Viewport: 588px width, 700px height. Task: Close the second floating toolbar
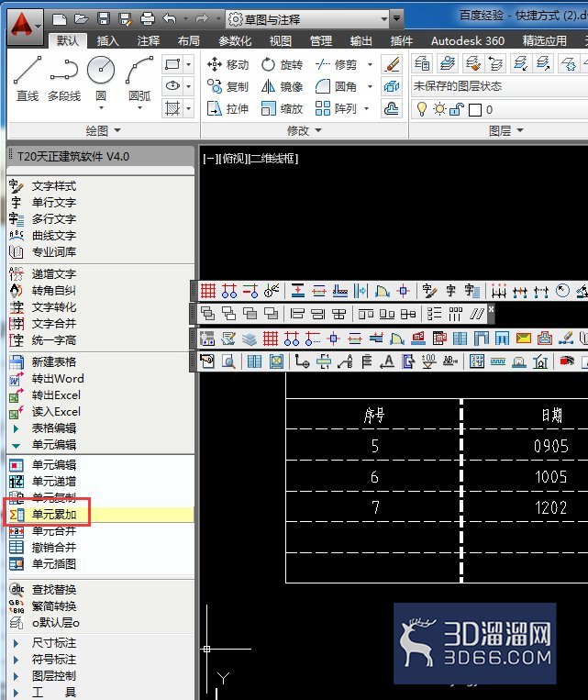click(x=491, y=309)
